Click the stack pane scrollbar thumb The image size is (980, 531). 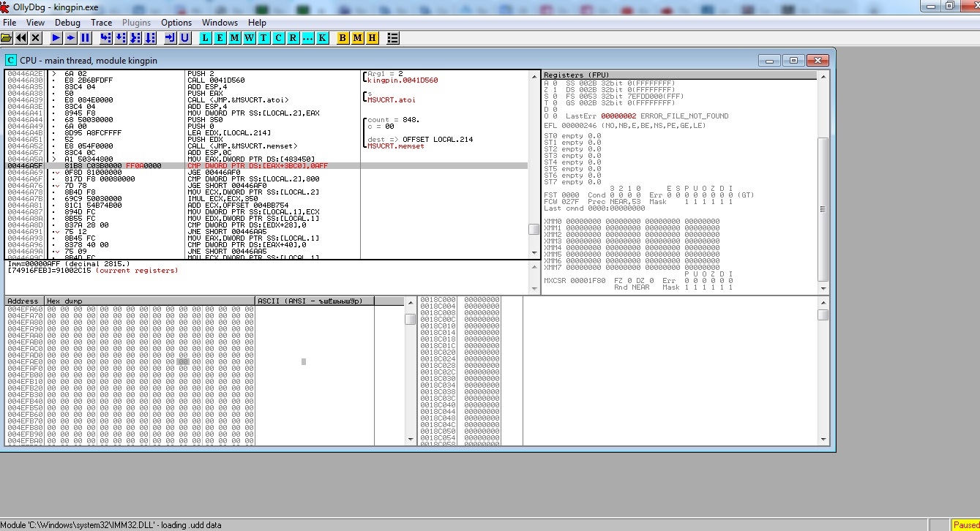click(823, 315)
